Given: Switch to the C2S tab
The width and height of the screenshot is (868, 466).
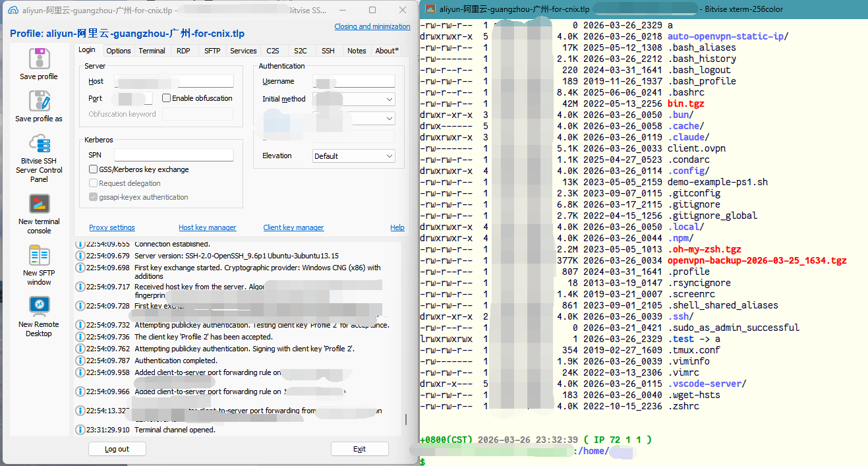Looking at the screenshot, I should (273, 51).
